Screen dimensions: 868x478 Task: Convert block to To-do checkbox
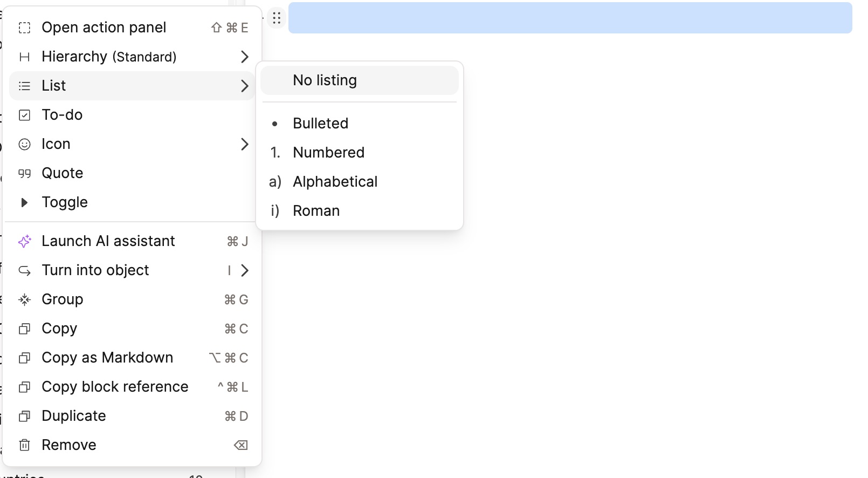[62, 115]
